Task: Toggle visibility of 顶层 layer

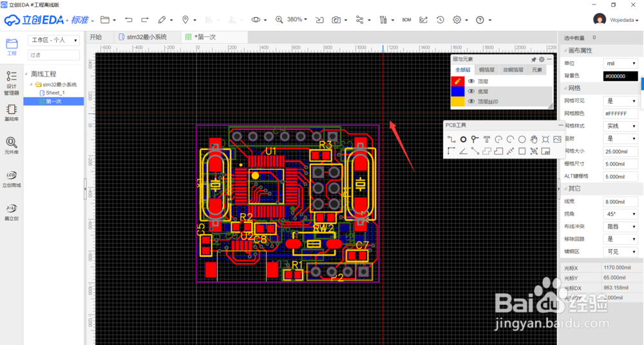Action: click(471, 81)
